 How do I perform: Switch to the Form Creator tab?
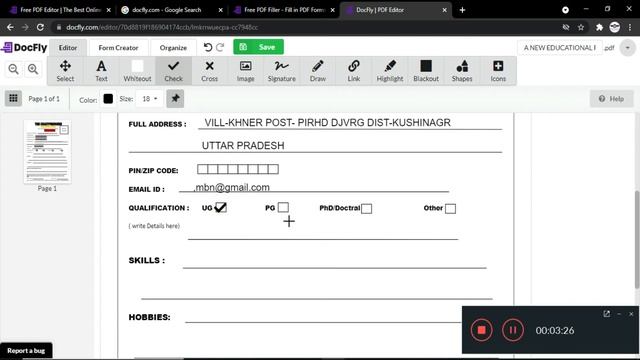coord(118,48)
